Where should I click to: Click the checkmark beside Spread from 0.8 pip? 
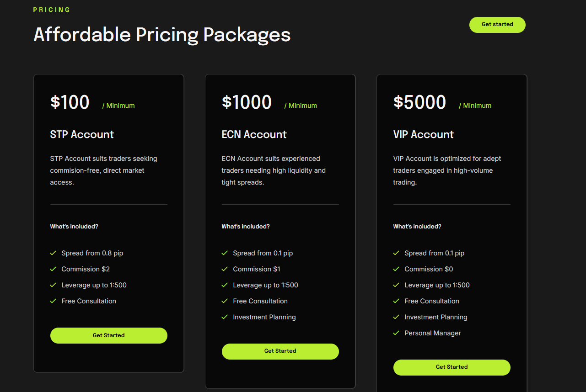tap(53, 253)
